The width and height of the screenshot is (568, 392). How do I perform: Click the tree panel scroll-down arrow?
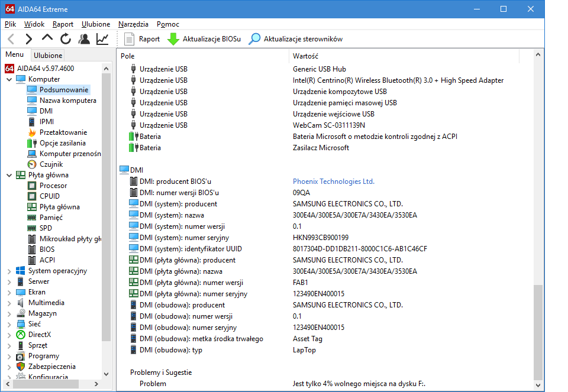[106, 374]
